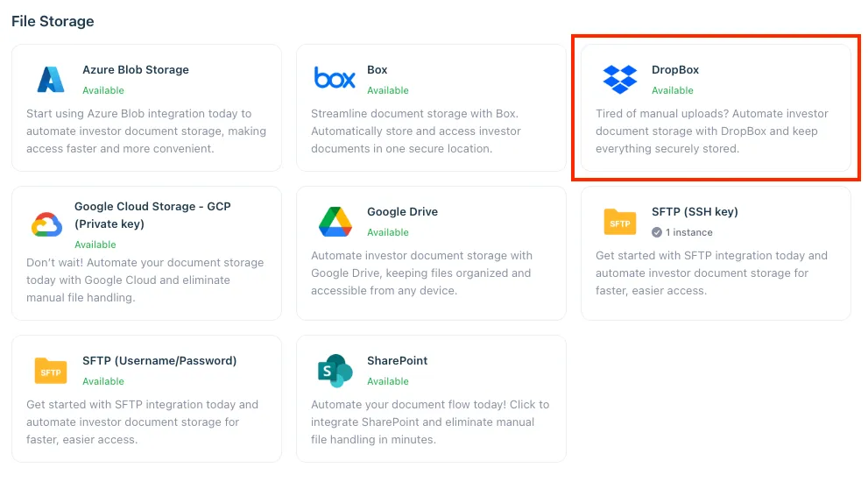
Task: Click the File Storage section heading
Action: 53,21
